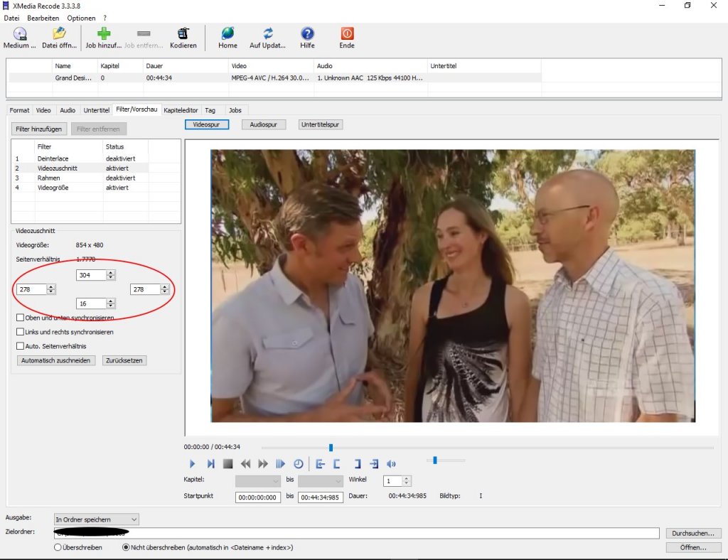Decrease the bottom crop value 16
Viewport: 728px width, 560px height.
pos(110,306)
